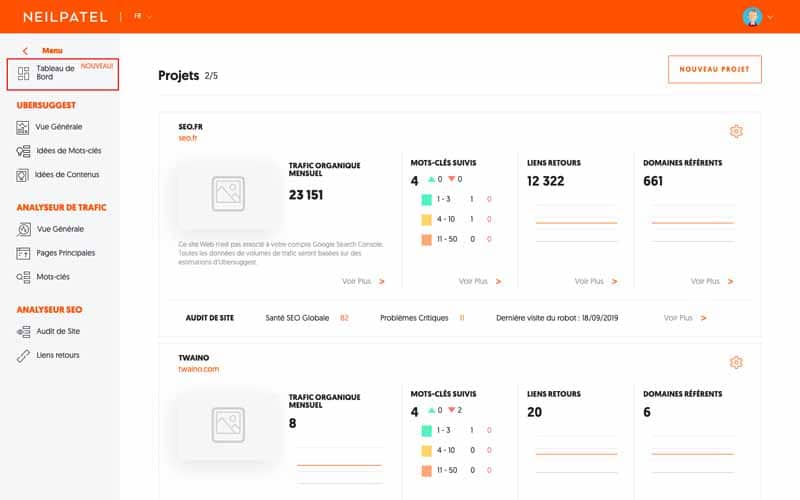Click the 661 referring domains value
Viewport: 800px width, 500px height.
coord(653,181)
